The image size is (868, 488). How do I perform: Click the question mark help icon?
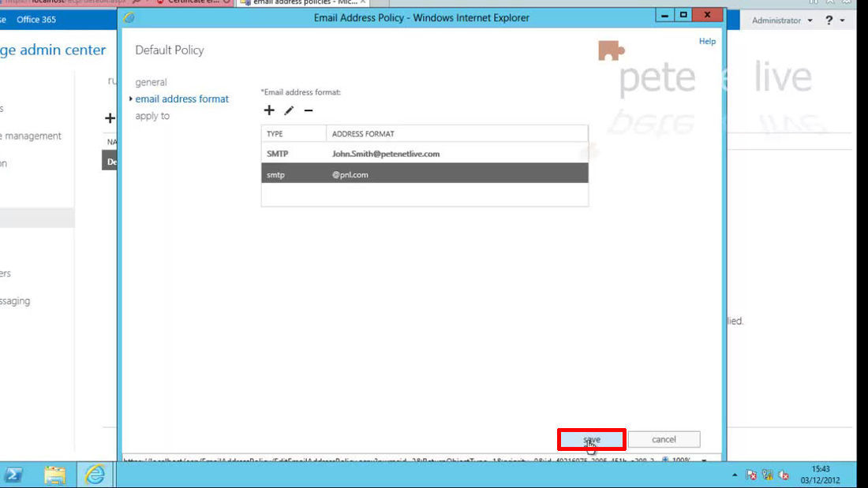[x=829, y=20]
